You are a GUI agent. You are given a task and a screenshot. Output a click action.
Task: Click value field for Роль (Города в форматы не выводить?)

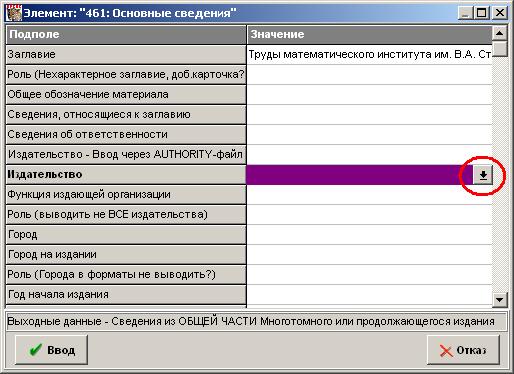pyautogui.click(x=369, y=274)
